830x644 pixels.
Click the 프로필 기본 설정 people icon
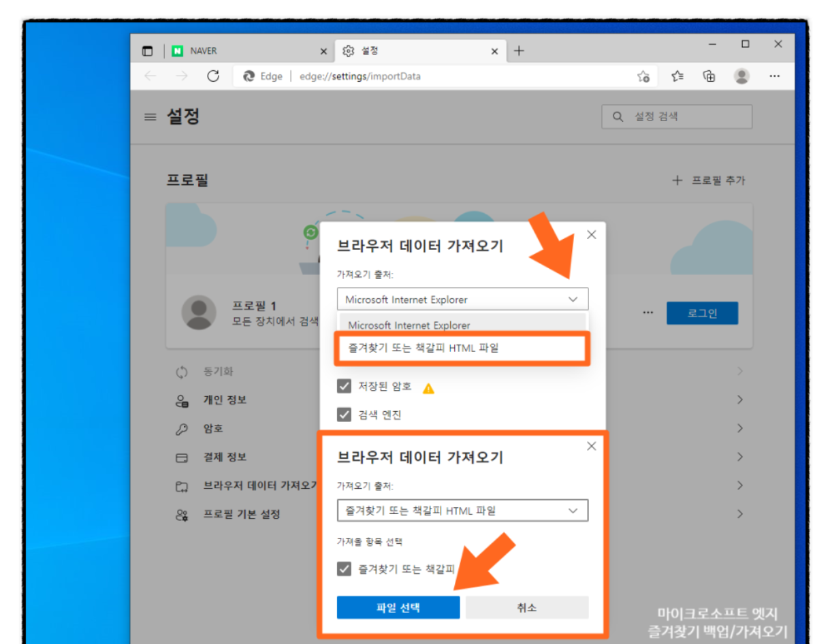182,515
